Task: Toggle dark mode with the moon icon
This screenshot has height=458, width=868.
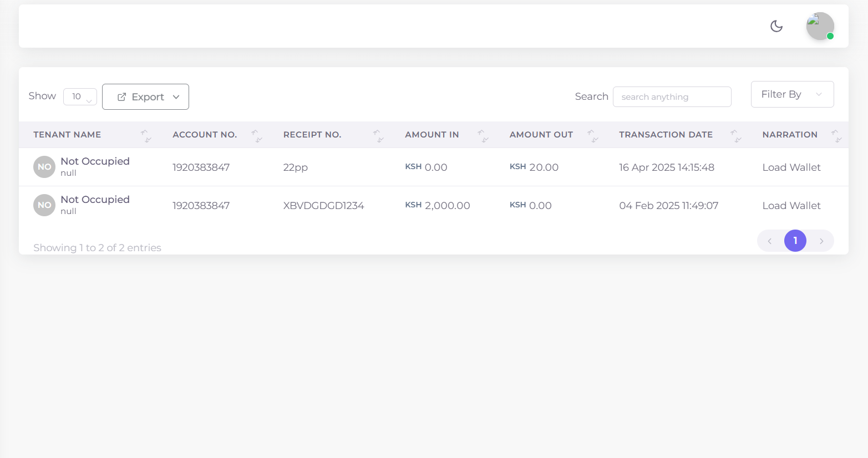Action: [776, 26]
